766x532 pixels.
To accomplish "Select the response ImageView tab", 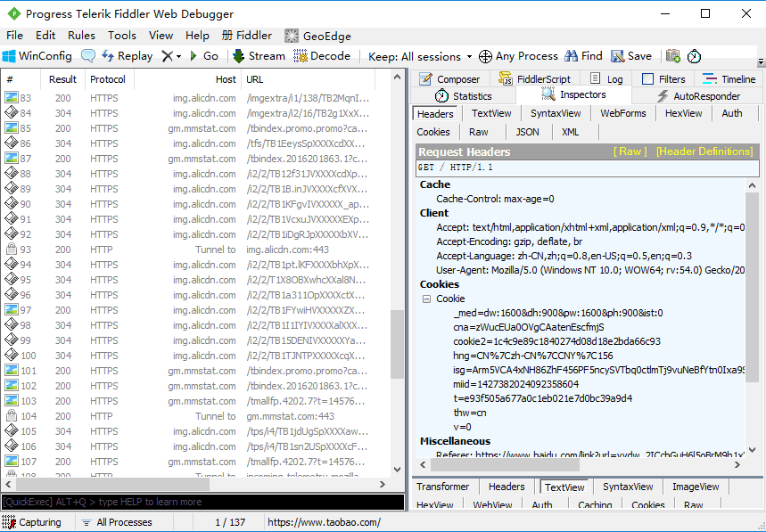I will coord(696,487).
